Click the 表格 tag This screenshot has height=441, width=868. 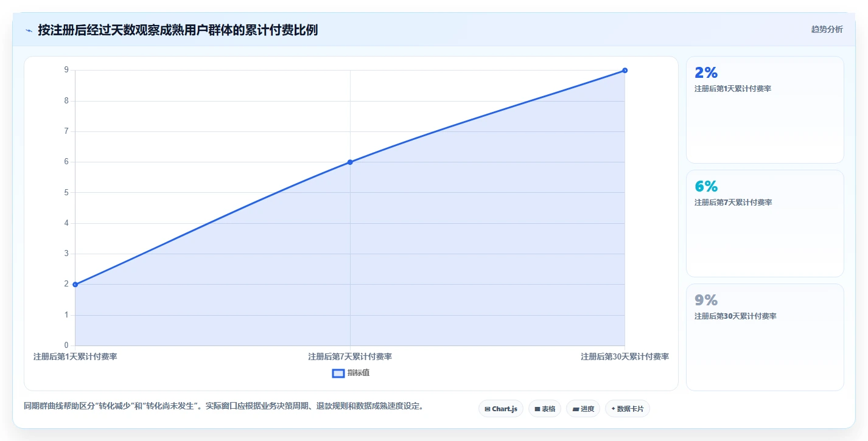545,409
